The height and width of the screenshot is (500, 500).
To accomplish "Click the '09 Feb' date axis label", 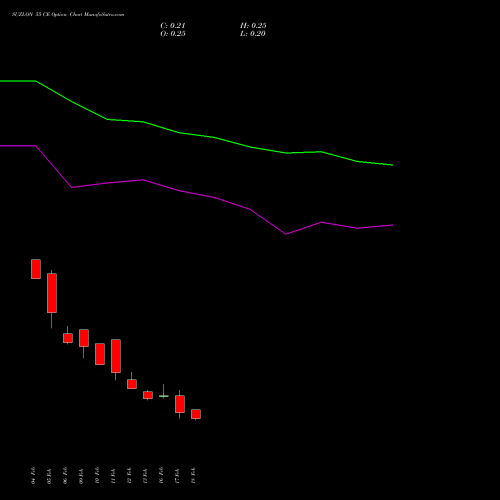I will click(x=81, y=475).
